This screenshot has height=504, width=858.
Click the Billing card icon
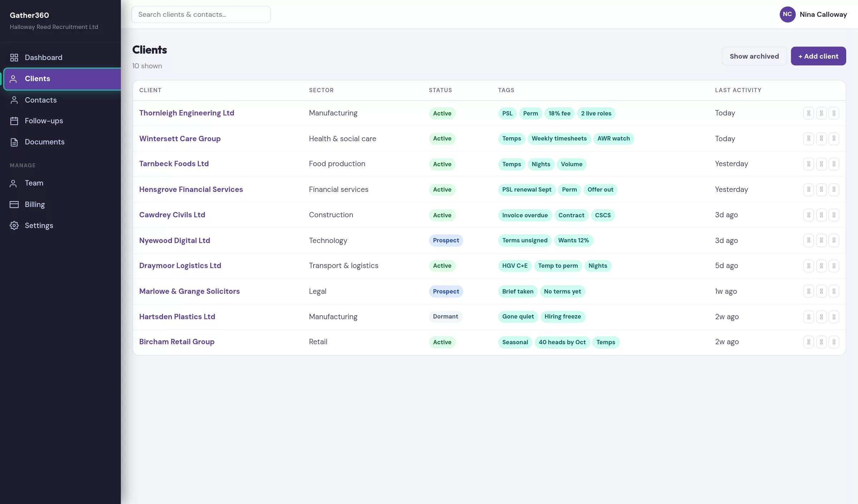click(x=14, y=204)
